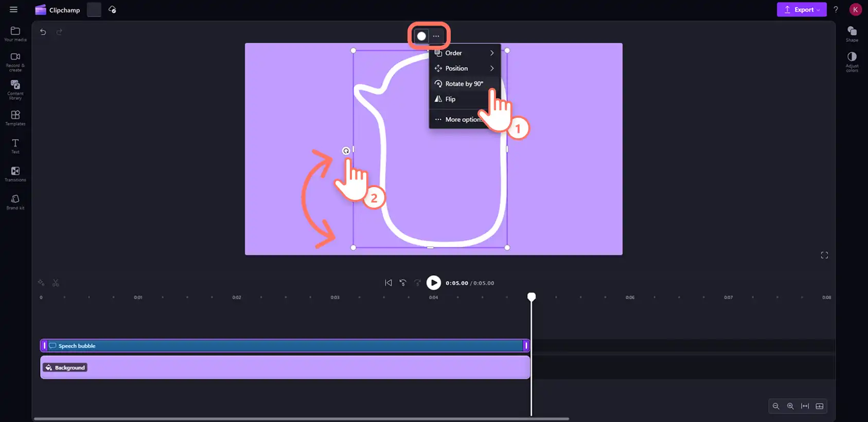Click the cloud sync status icon
This screenshot has width=868, height=422.
[112, 10]
